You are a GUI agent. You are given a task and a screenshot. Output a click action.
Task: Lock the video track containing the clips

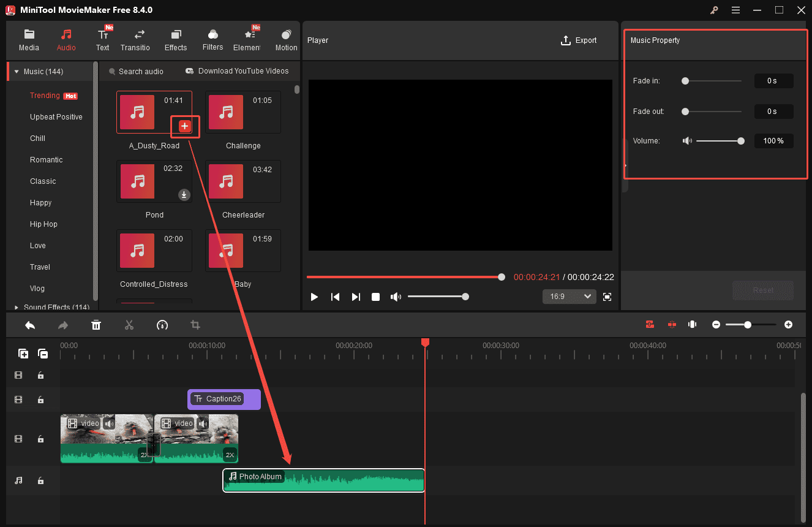(40, 439)
